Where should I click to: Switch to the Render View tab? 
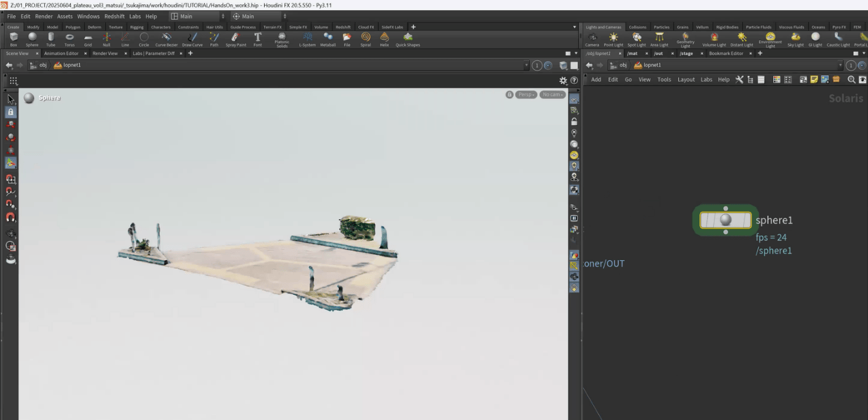click(104, 53)
